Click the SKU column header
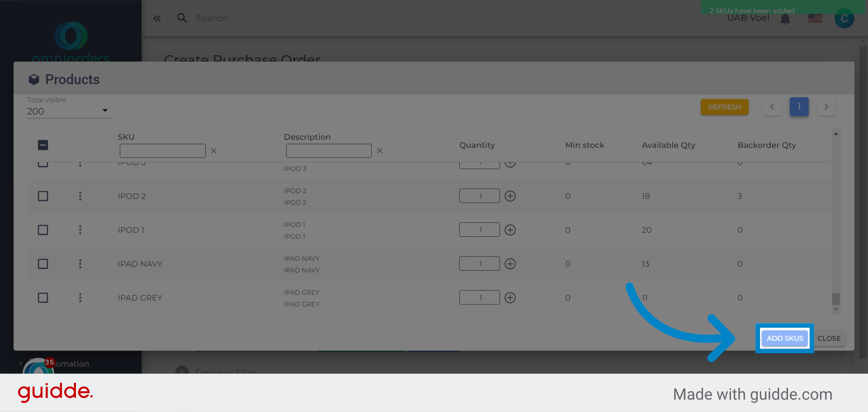Screen dimensions: 868x412 pos(126,137)
